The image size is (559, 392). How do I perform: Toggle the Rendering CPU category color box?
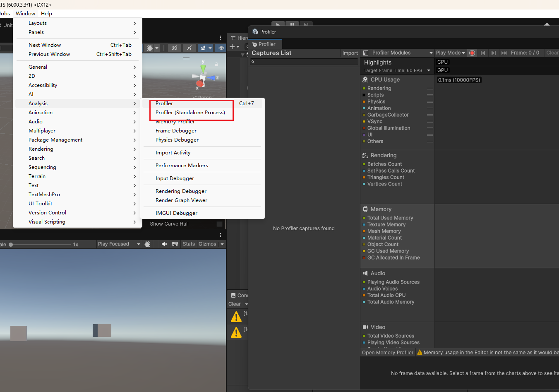364,89
